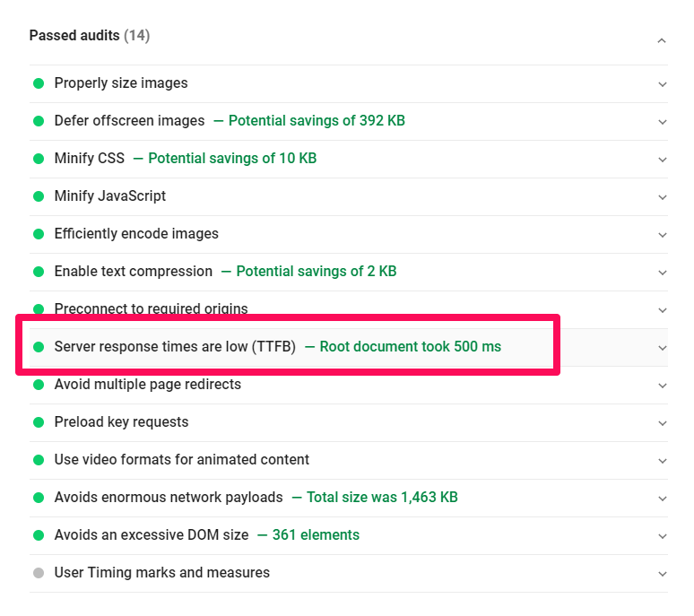
Task: Click green dot beside Efficiently encode images
Action: [x=39, y=234]
